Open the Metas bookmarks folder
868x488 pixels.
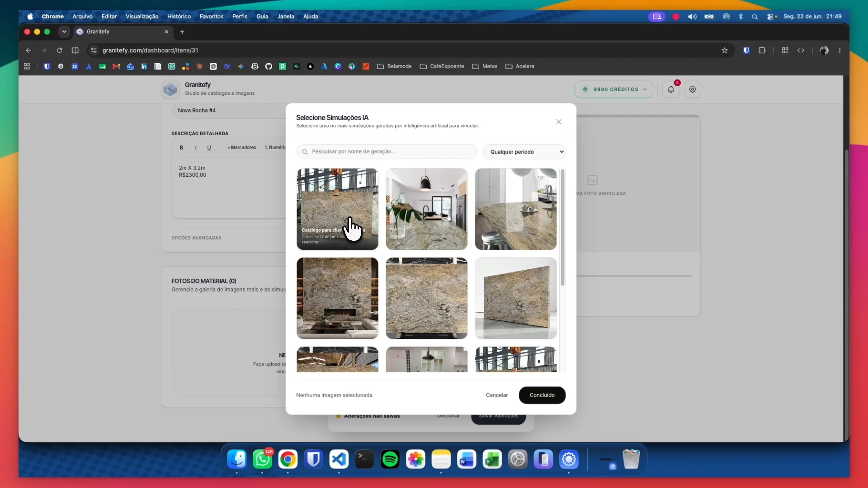point(485,66)
